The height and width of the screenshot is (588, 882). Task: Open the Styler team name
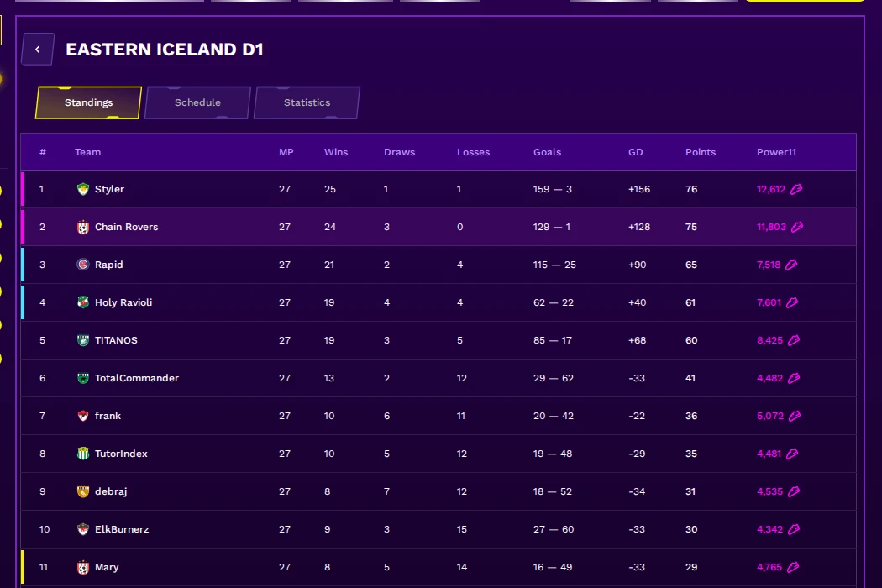click(x=109, y=189)
